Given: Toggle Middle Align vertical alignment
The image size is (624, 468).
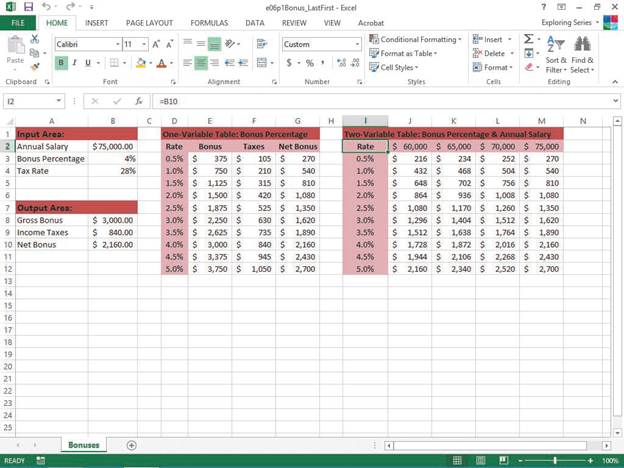Looking at the screenshot, I should [201, 44].
